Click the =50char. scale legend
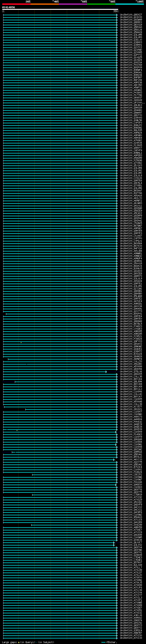Image resolution: width=146 pixels, height=644 pixels. coord(109,642)
